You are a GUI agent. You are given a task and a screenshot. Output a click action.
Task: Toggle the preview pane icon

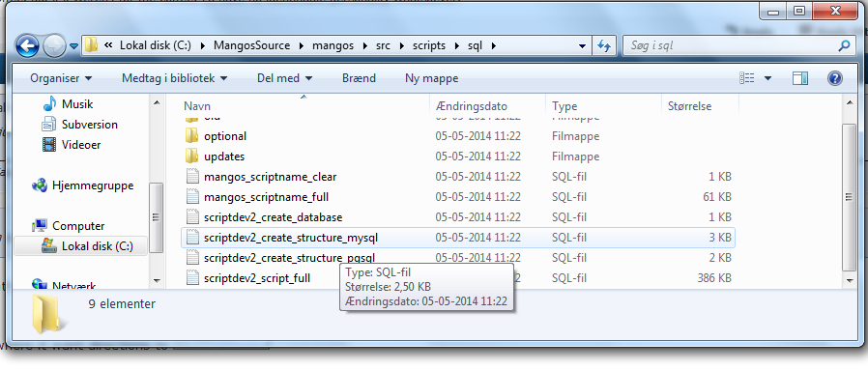tap(800, 78)
